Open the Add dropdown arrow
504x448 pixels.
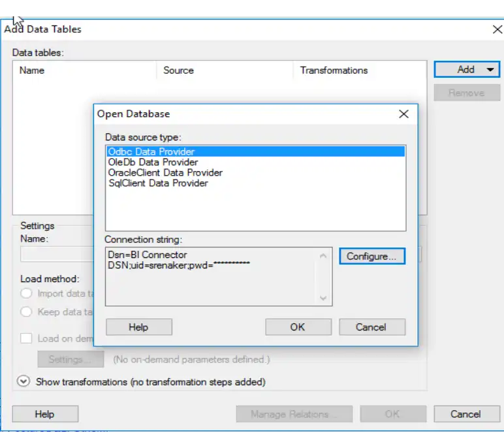click(490, 70)
